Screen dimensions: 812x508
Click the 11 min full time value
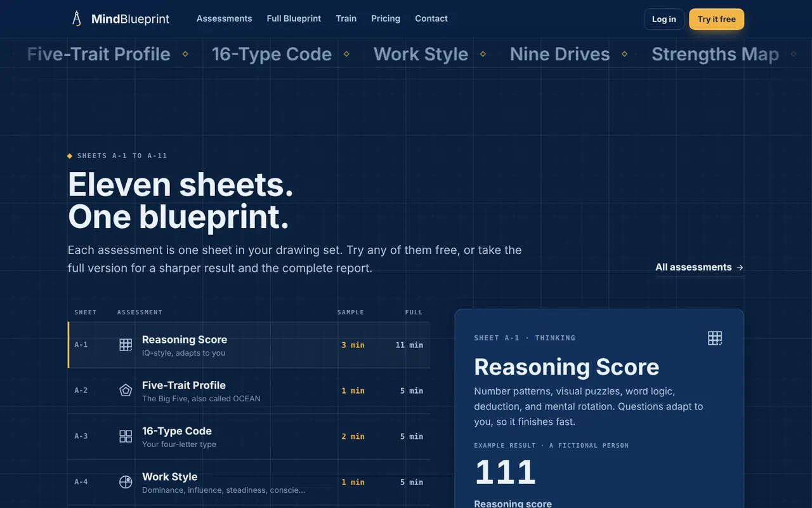[x=409, y=345]
